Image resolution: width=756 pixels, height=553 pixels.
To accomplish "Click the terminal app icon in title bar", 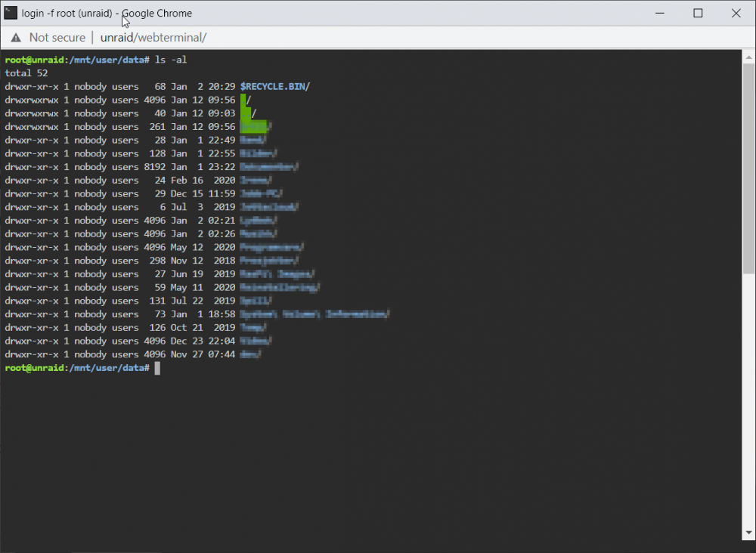I will click(11, 13).
